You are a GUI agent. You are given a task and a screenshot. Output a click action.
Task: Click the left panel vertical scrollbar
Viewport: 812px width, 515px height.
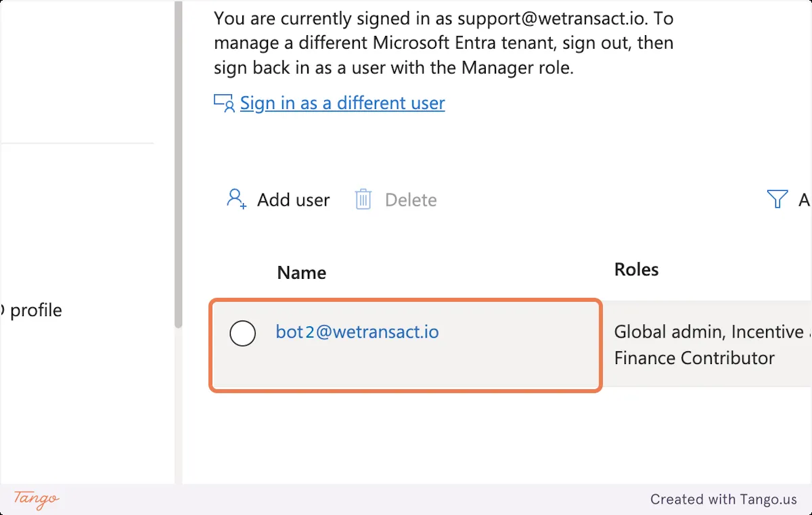(178, 164)
